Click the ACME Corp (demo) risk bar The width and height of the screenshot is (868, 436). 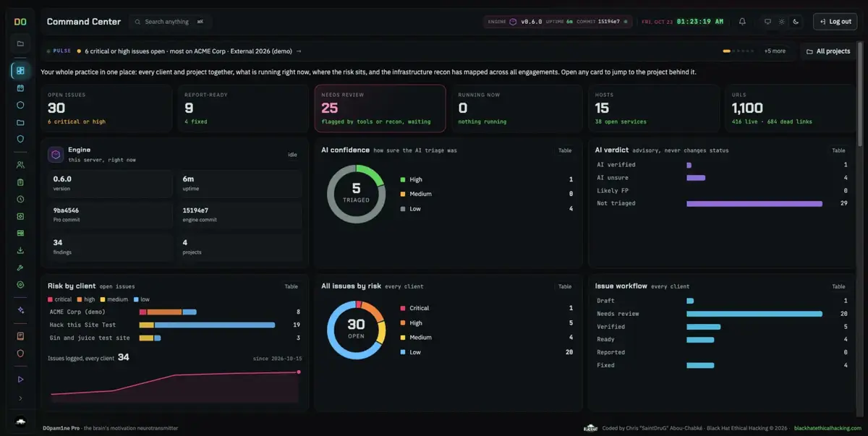pyautogui.click(x=168, y=312)
